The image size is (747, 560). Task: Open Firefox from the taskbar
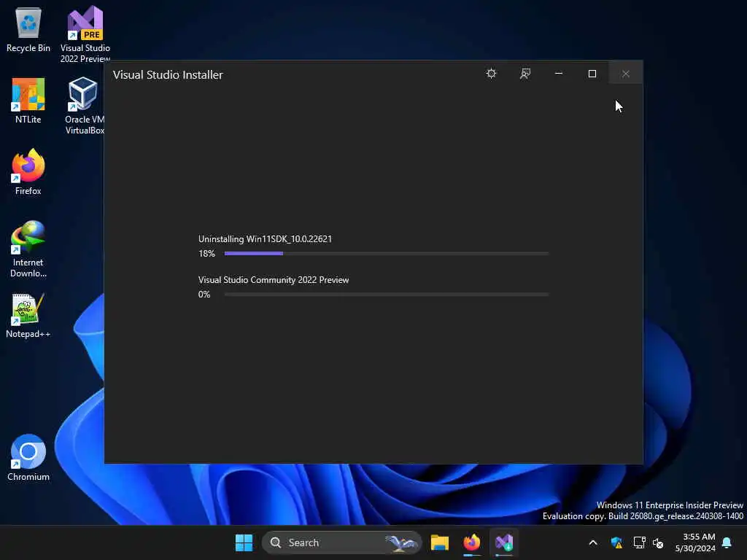472,542
